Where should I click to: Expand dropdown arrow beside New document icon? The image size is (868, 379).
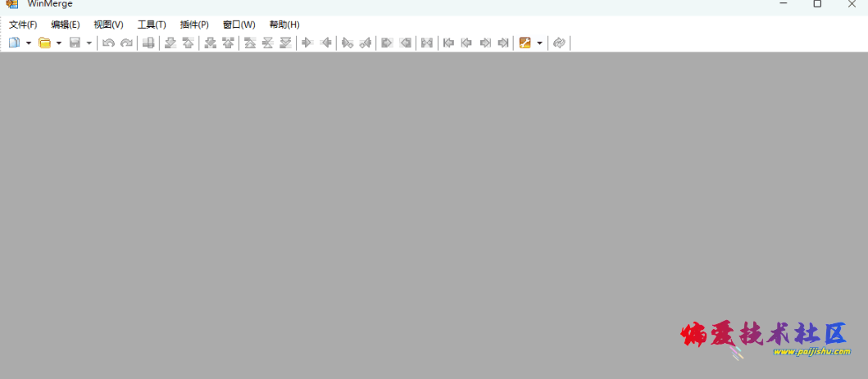point(29,43)
